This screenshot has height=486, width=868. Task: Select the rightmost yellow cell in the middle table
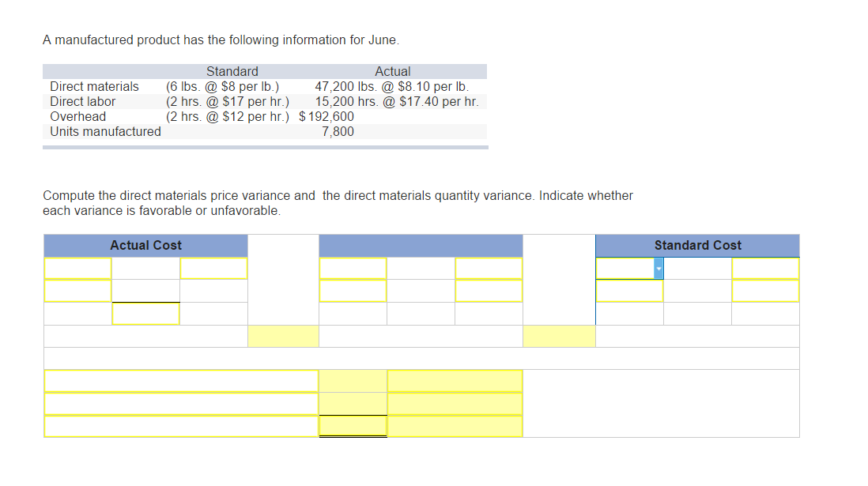(x=489, y=269)
